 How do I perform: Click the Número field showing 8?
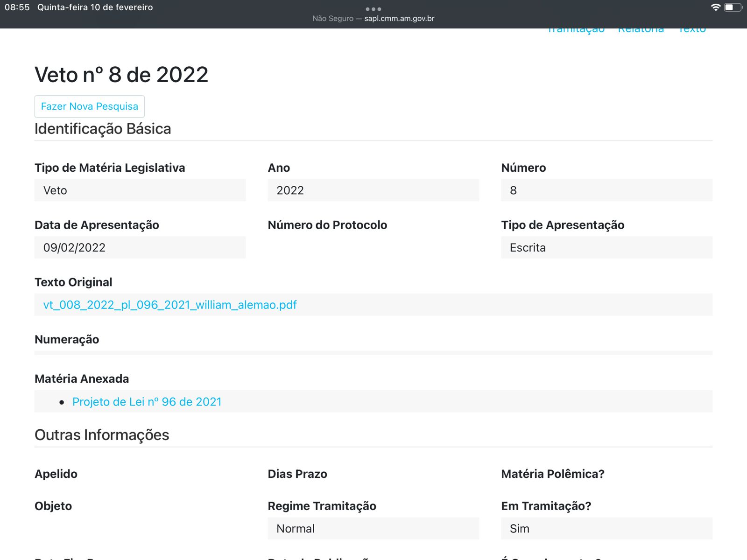606,190
